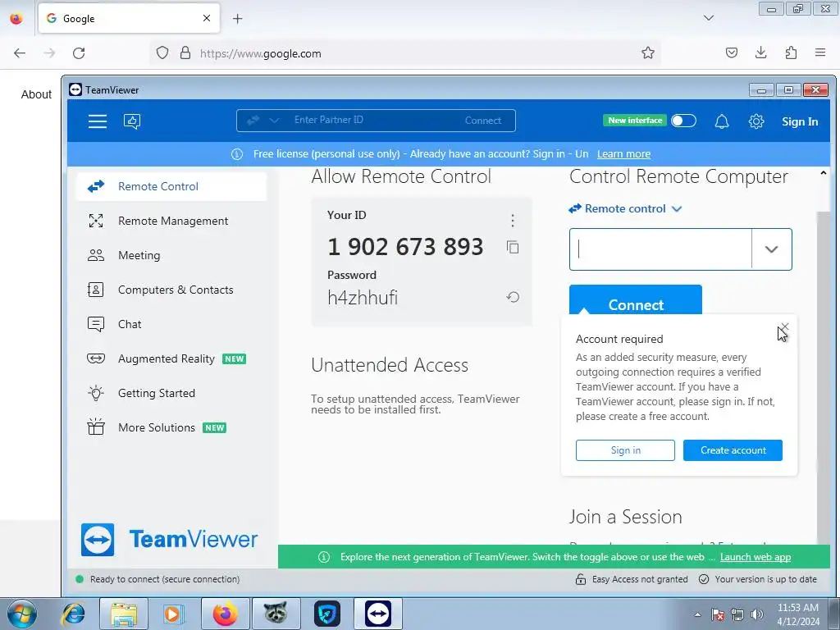Click the partner ID input field
This screenshot has width=840, height=630.
tap(660, 249)
